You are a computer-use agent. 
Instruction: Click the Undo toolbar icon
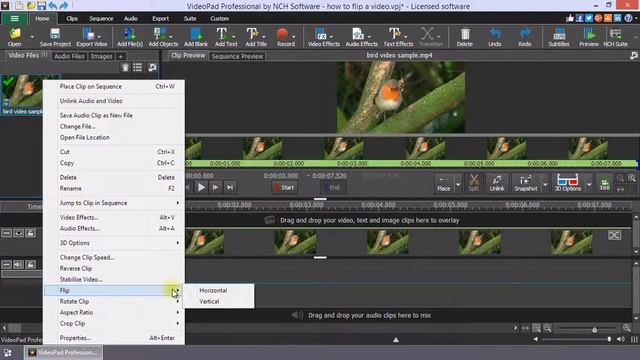click(495, 37)
